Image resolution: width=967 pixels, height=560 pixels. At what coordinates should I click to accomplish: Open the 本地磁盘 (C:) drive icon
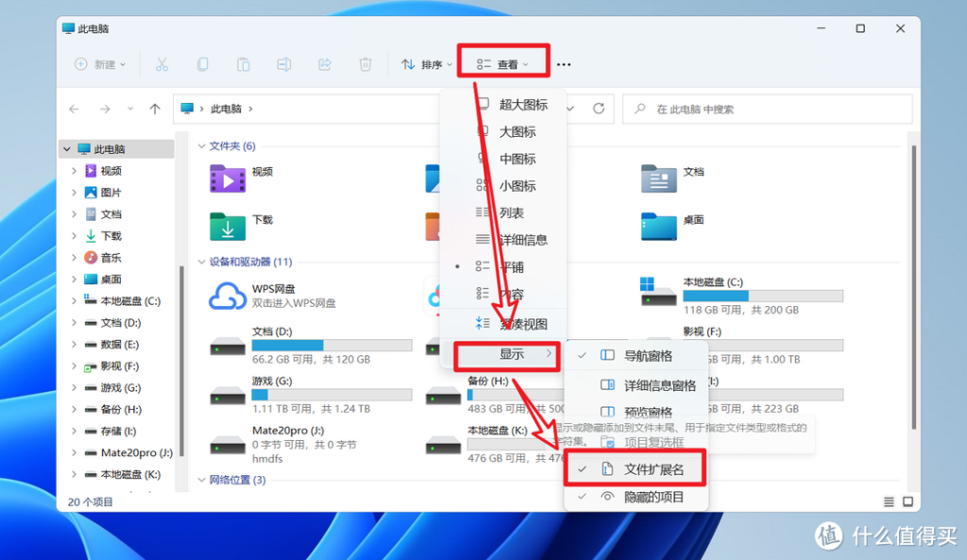point(658,293)
